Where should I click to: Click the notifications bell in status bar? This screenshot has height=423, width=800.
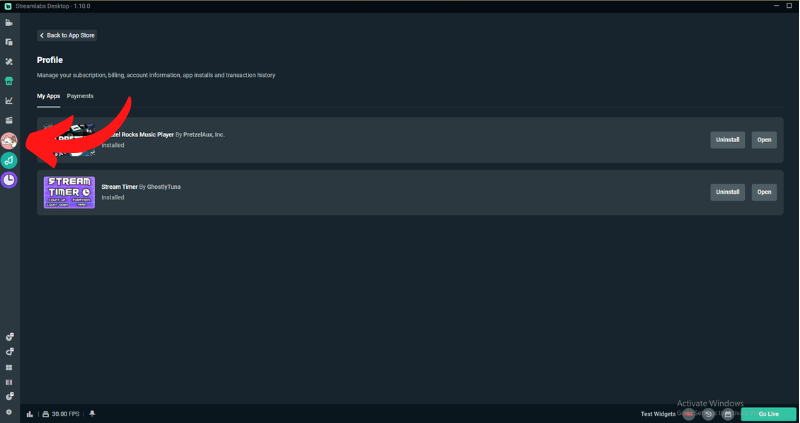92,413
